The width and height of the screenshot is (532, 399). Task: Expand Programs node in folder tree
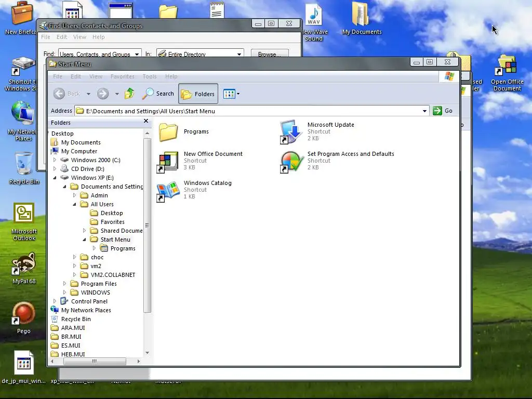pos(94,248)
